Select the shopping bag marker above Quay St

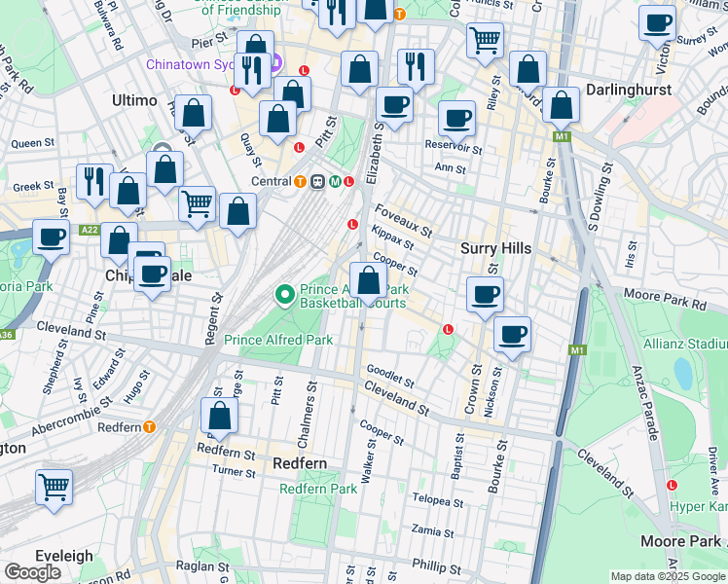tap(277, 121)
